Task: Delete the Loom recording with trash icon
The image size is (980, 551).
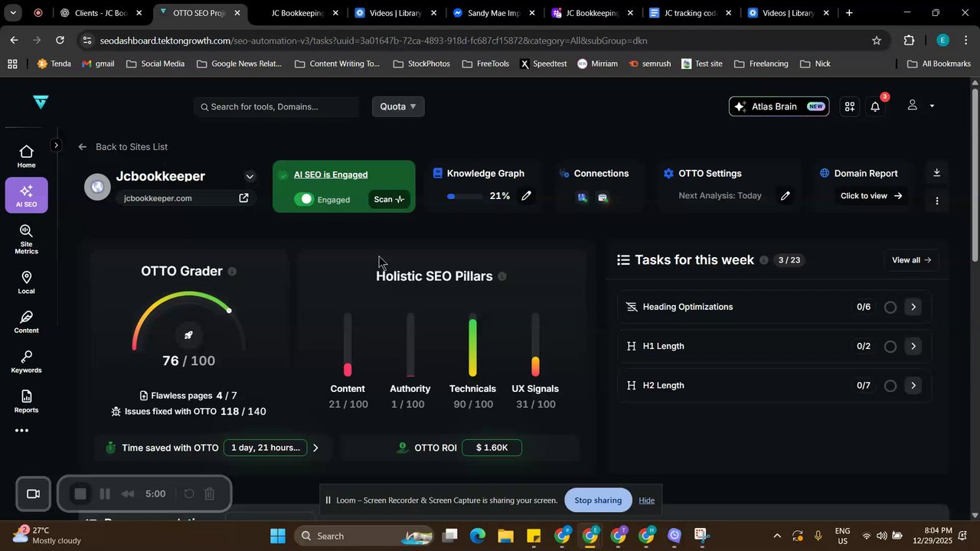Action: (x=209, y=494)
